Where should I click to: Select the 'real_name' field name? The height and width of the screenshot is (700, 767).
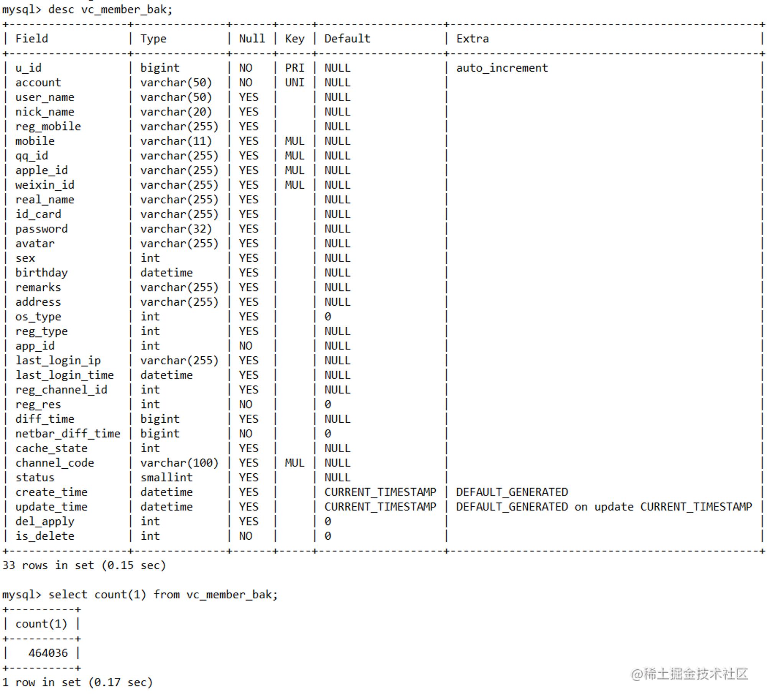tap(45, 199)
